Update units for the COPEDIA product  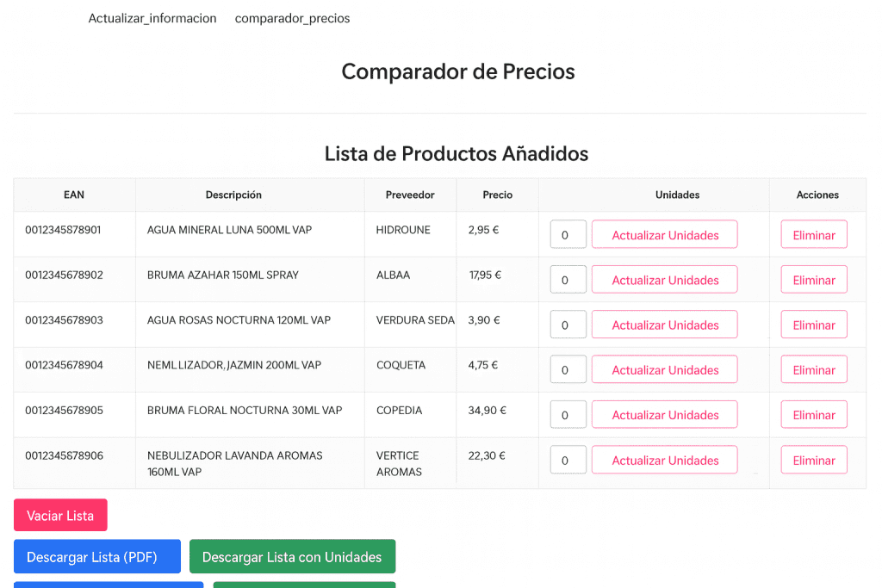(664, 415)
